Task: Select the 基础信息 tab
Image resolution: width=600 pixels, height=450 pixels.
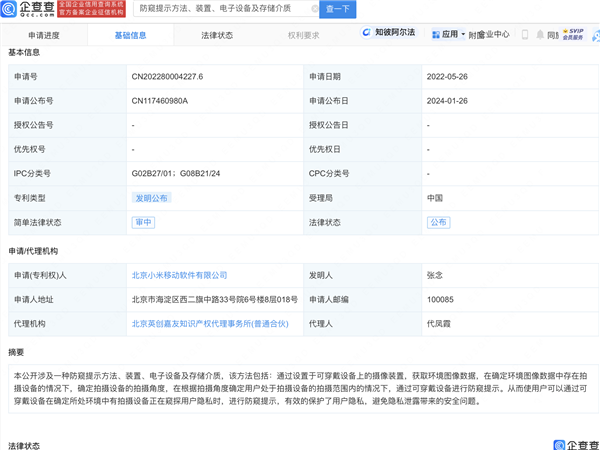Action: (x=130, y=35)
